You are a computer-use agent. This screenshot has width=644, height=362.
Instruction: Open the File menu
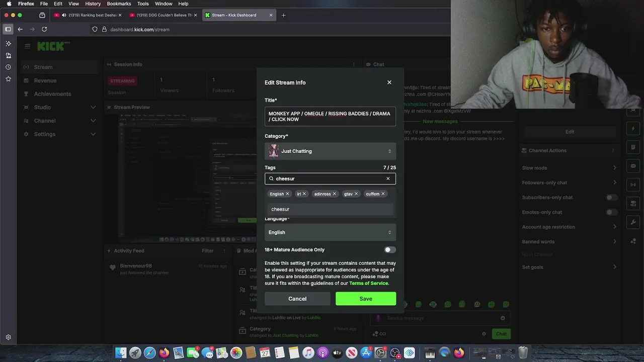[44, 4]
